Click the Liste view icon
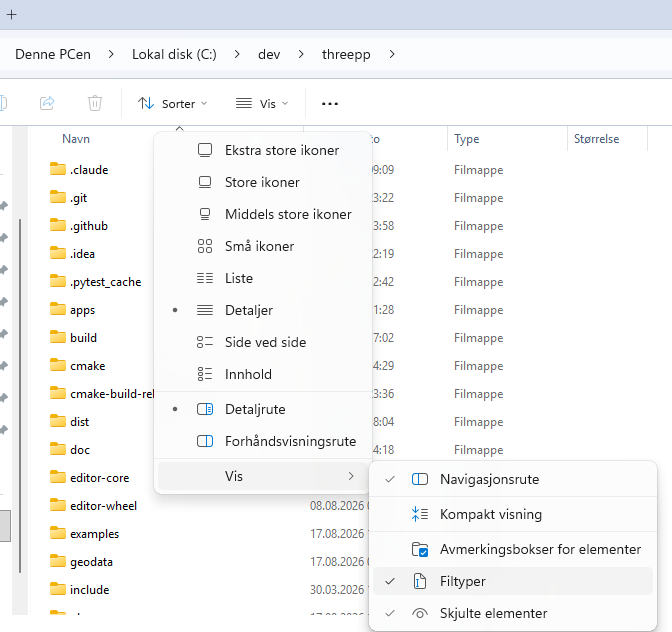The image size is (672, 632). 205,279
